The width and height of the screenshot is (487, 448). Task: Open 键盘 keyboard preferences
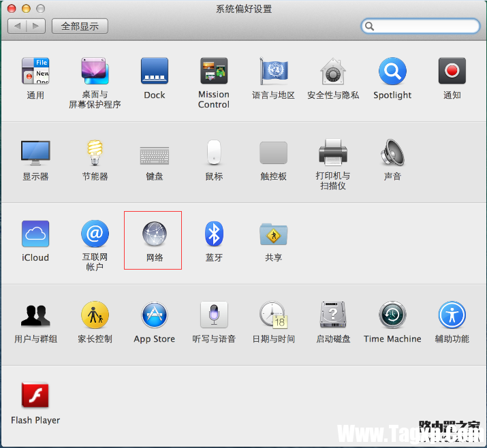click(x=155, y=155)
